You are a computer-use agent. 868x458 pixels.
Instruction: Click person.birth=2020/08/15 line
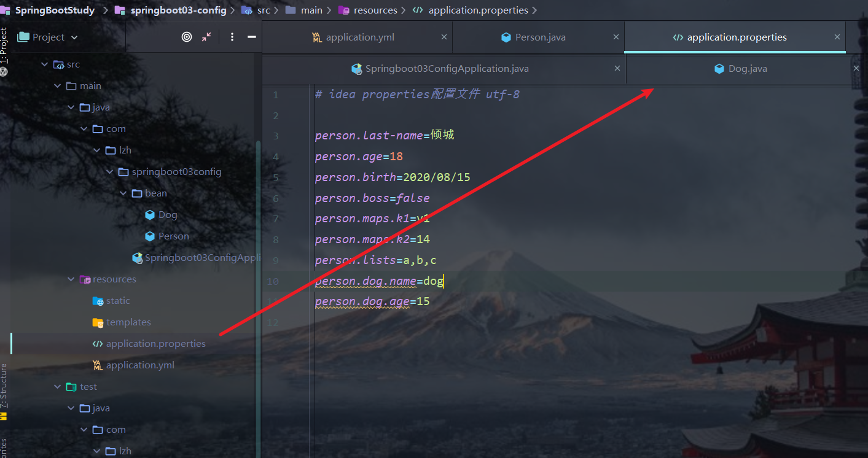[393, 177]
